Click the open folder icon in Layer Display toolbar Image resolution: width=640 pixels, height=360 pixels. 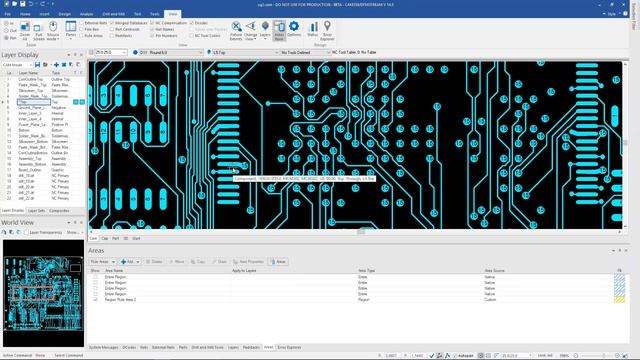(x=45, y=64)
